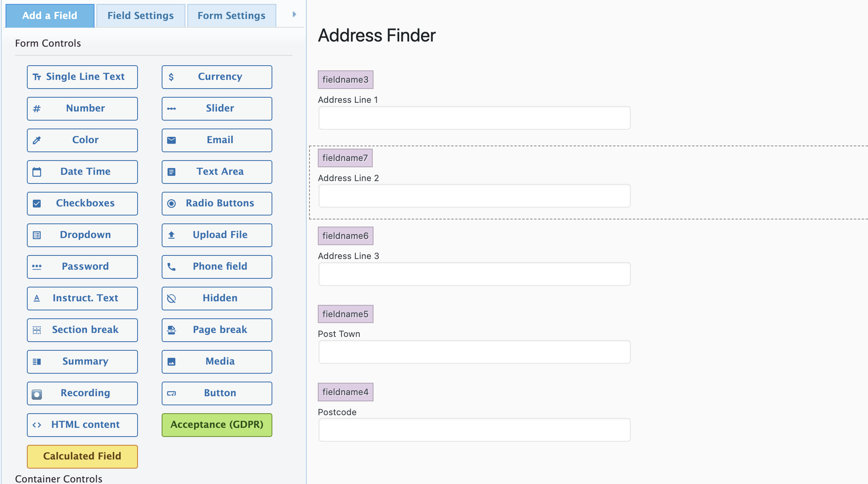Select the Single Line Text control icon
The height and width of the screenshot is (484, 868).
pos(37,77)
